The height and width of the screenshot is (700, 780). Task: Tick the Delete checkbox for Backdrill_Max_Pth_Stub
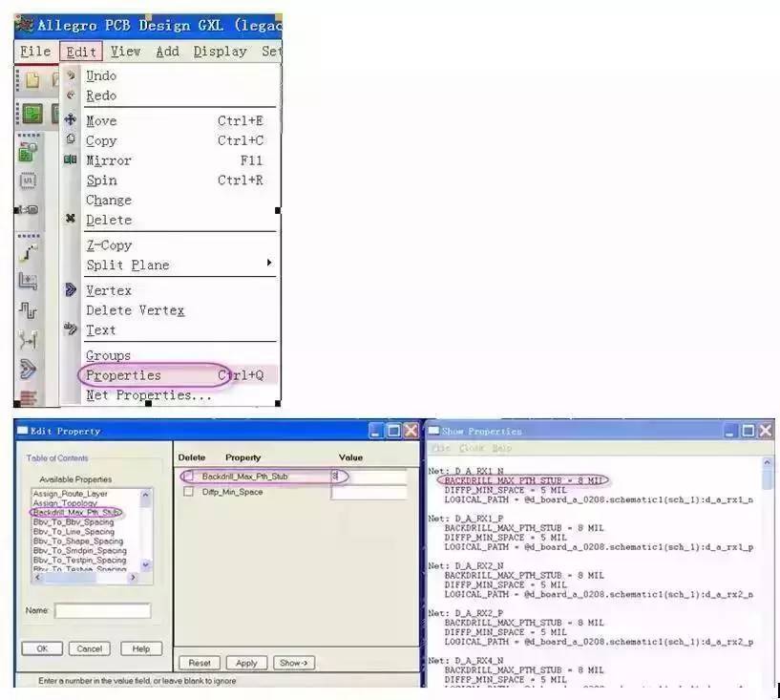[188, 476]
